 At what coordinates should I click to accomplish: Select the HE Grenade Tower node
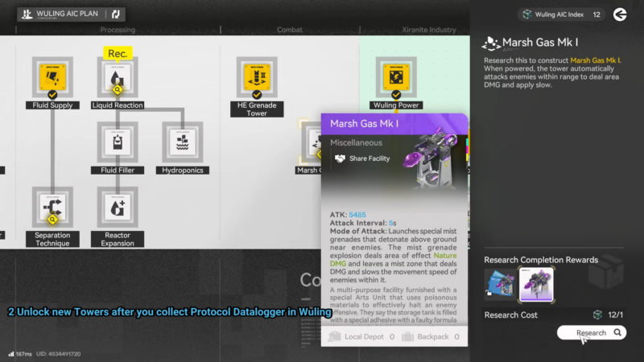click(x=257, y=76)
